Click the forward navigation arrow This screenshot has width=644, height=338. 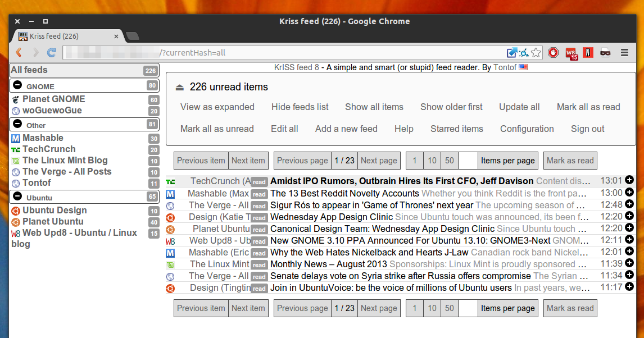36,53
